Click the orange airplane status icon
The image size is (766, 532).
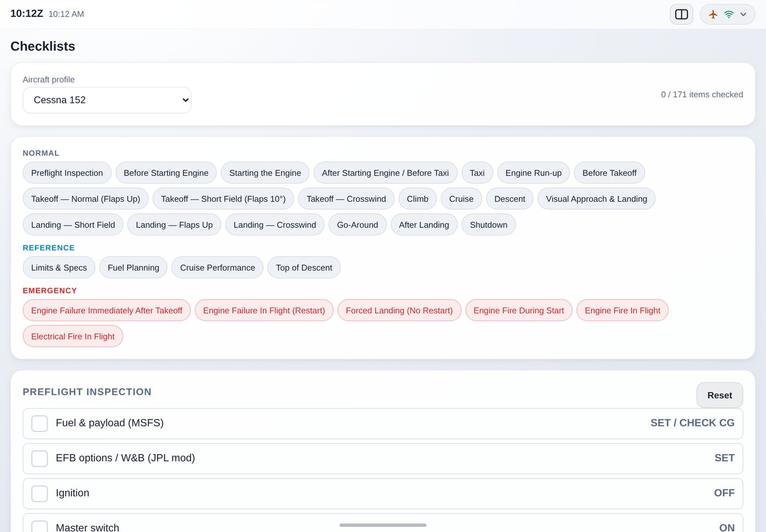pos(713,14)
